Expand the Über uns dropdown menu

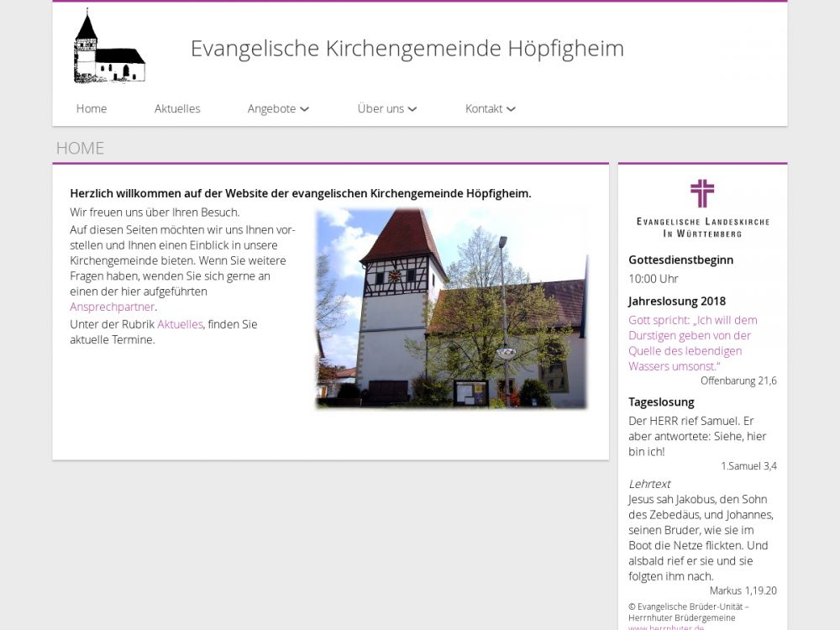[381, 108]
